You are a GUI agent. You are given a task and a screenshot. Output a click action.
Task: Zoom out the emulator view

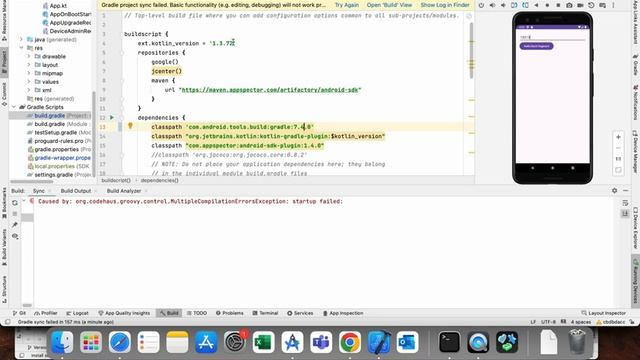click(x=618, y=148)
